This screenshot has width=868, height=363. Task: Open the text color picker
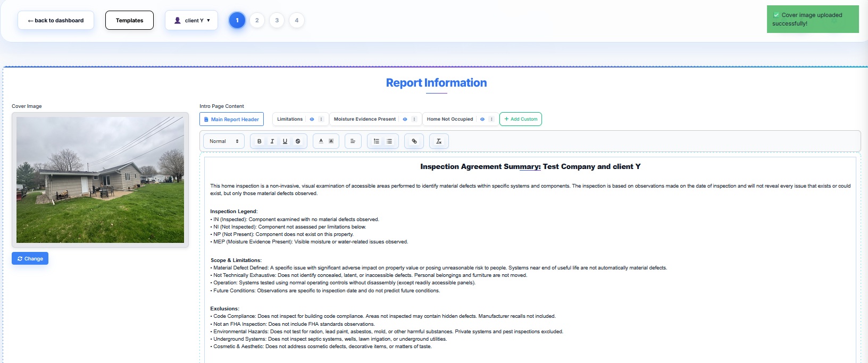tap(321, 141)
